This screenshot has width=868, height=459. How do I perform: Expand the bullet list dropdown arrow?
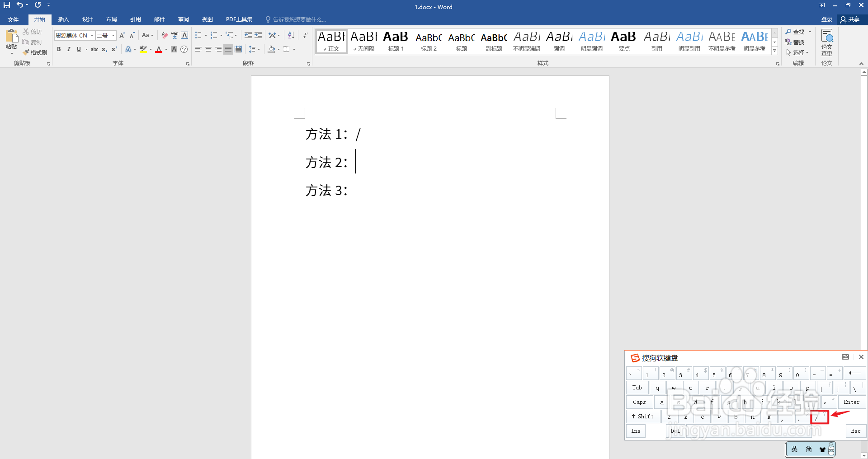206,35
